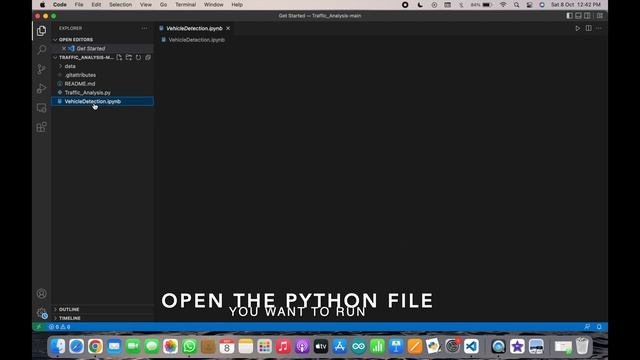Open Finder from the dock

[x=58, y=346]
